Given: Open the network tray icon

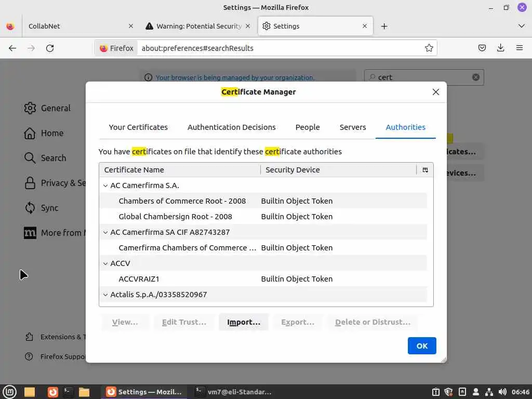Looking at the screenshot, I should point(489,392).
